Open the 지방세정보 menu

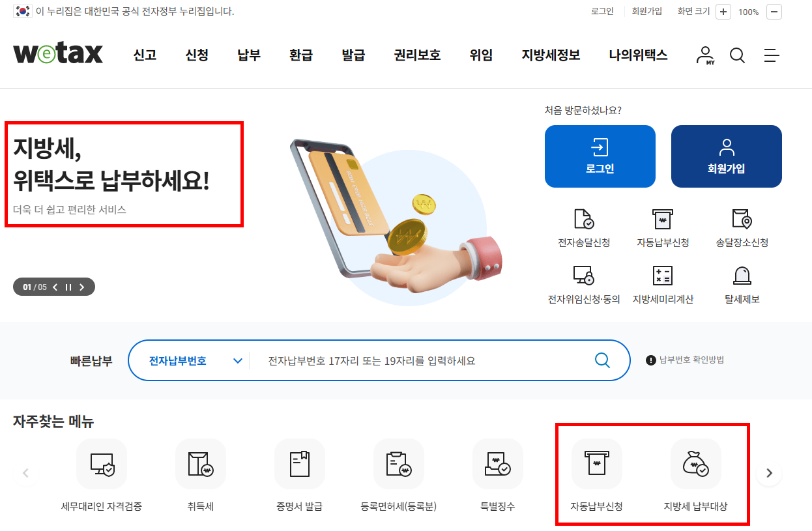point(551,55)
